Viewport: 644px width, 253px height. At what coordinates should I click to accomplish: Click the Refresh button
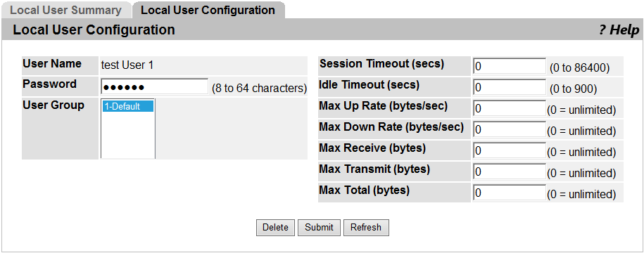[x=366, y=228]
